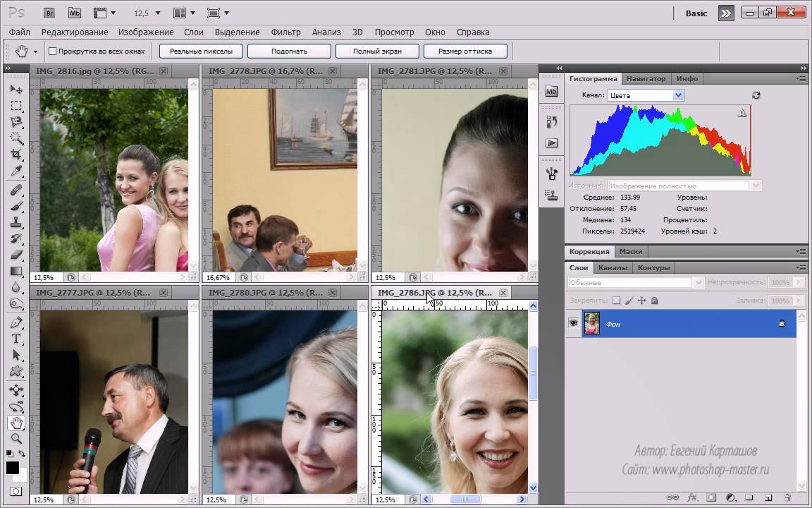
Task: Click the 'Реальные пикселы' button
Action: coord(201,52)
